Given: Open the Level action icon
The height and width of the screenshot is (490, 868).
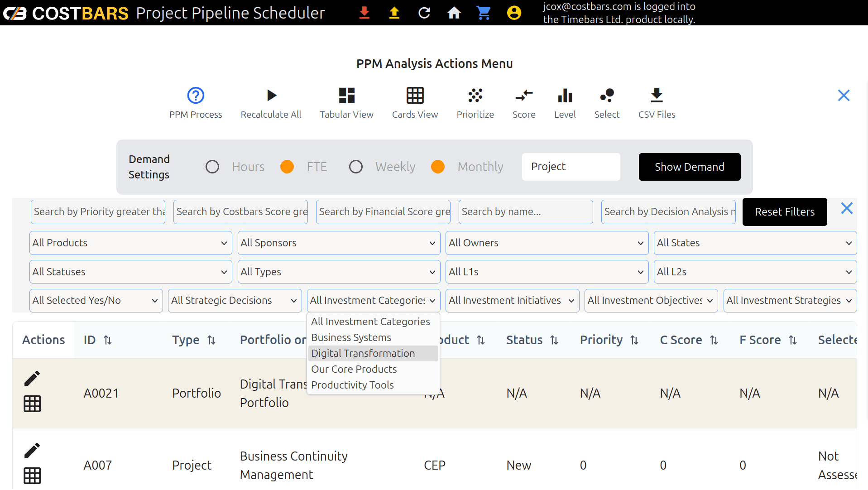Looking at the screenshot, I should [x=565, y=96].
